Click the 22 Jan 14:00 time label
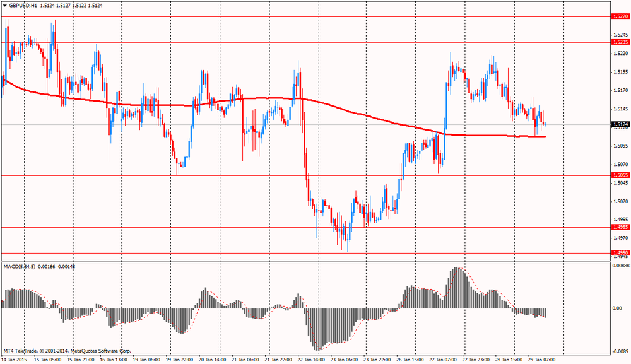This screenshot has width=631, height=364. [x=312, y=360]
